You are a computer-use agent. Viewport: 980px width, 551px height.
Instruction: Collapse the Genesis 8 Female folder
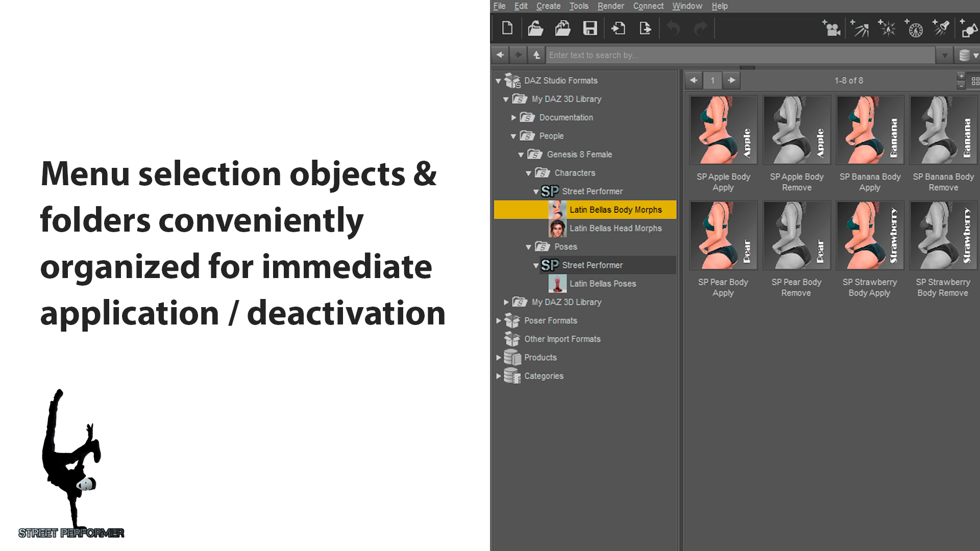(x=521, y=155)
